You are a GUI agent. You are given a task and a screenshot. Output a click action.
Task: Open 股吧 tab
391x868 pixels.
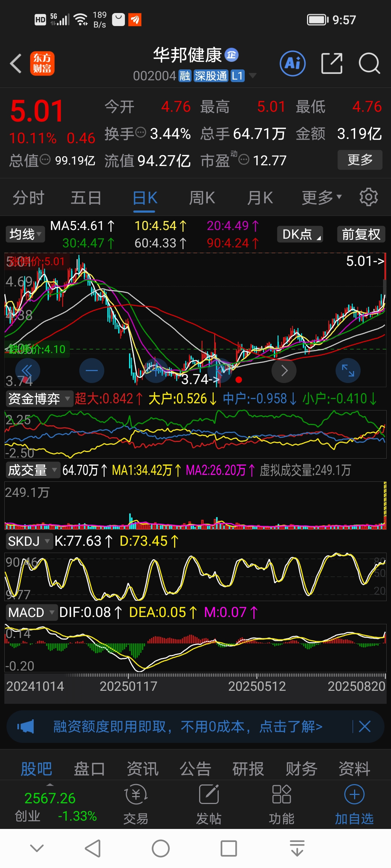click(37, 769)
